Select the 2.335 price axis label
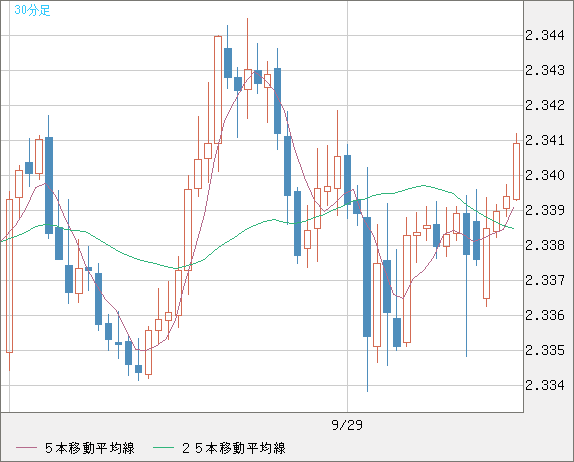Viewport: 574px width, 462px height. pos(545,350)
